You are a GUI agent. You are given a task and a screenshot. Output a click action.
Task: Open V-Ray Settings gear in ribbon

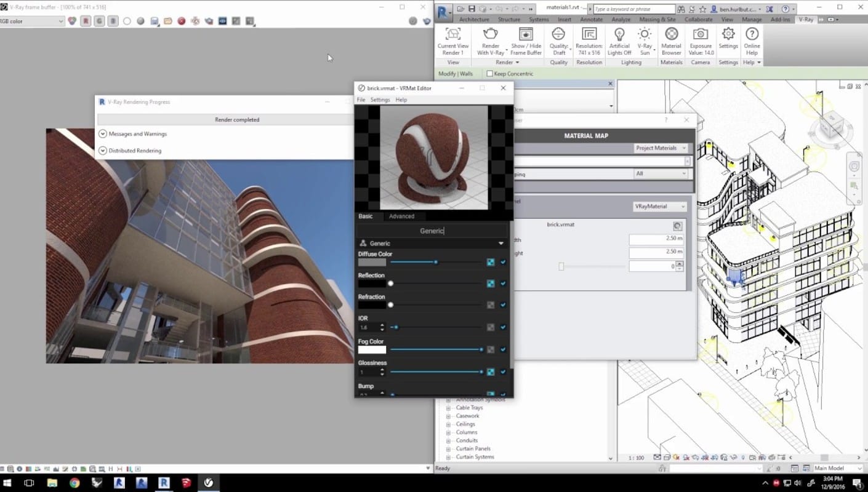(728, 34)
